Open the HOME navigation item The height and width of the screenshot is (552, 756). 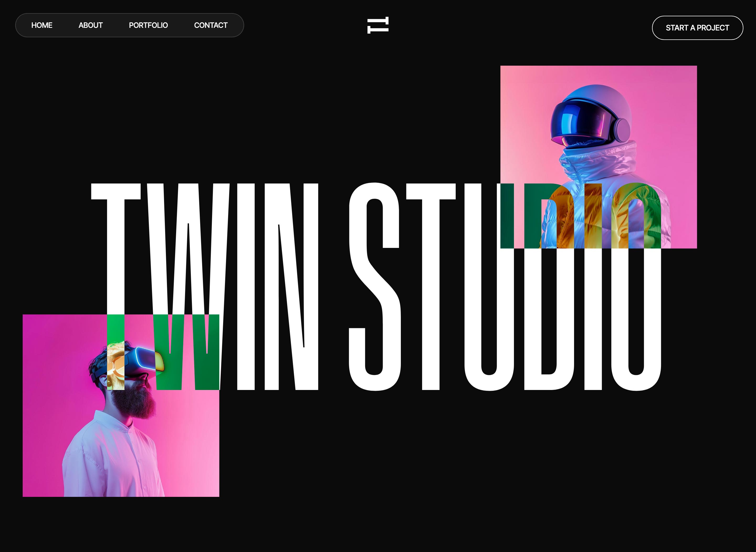click(42, 25)
